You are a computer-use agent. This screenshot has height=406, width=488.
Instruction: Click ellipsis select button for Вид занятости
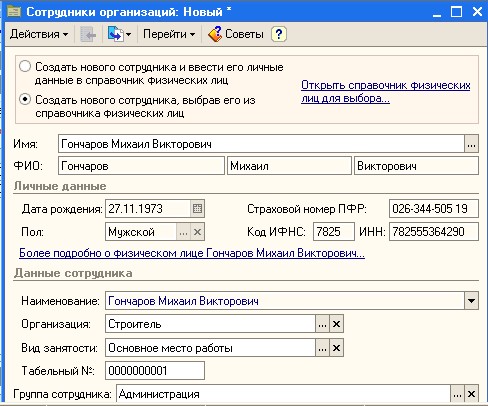tap(322, 348)
